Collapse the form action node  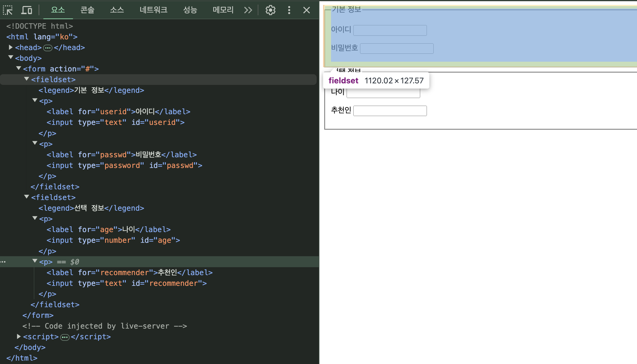(x=19, y=68)
